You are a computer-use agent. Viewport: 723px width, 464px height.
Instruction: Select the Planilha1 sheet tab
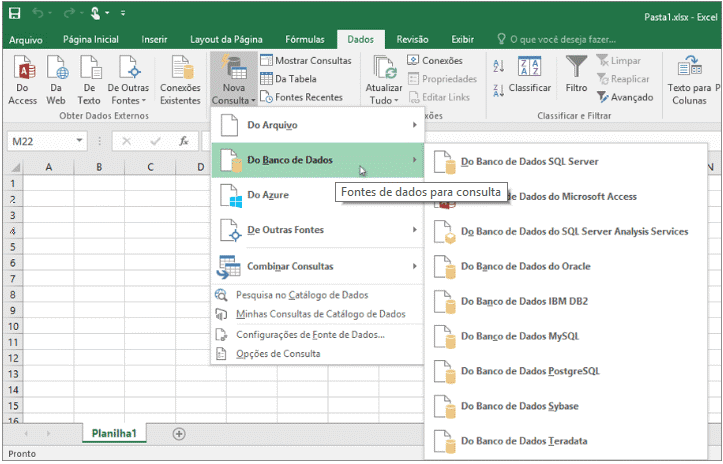[x=114, y=434]
